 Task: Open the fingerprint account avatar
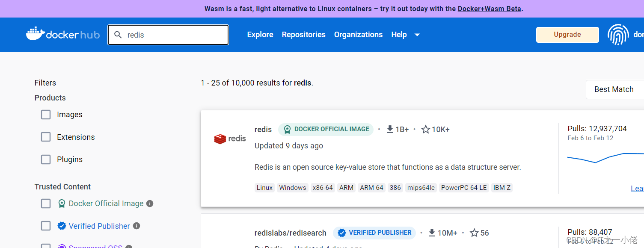[618, 35]
